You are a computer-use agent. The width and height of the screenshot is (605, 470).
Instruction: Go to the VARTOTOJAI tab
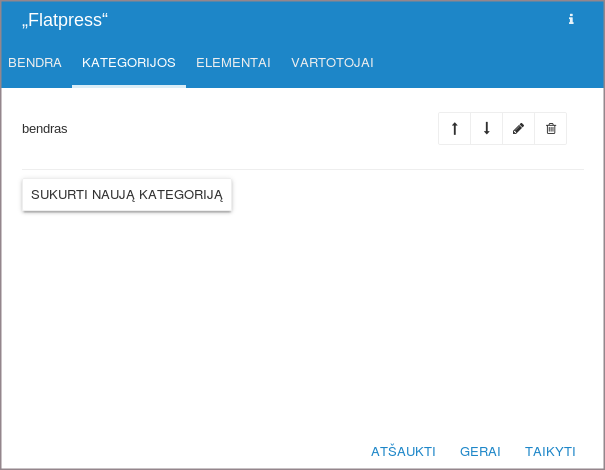click(x=332, y=63)
